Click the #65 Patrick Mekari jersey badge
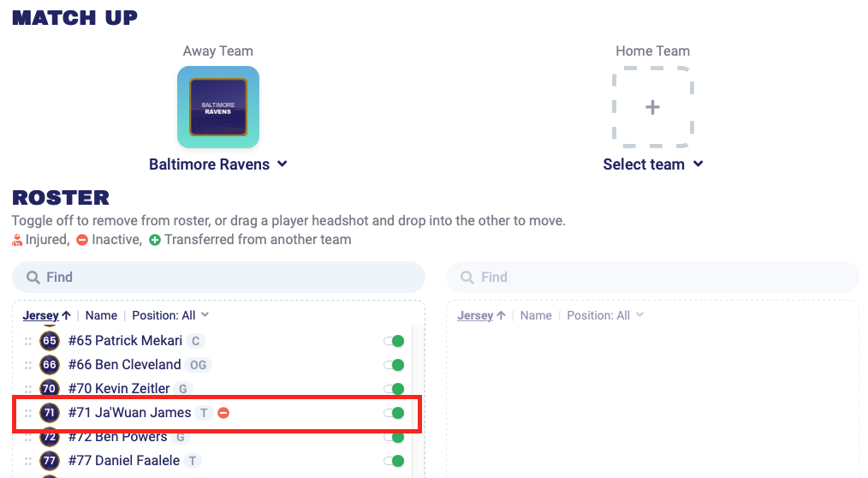The height and width of the screenshot is (478, 868). point(50,341)
